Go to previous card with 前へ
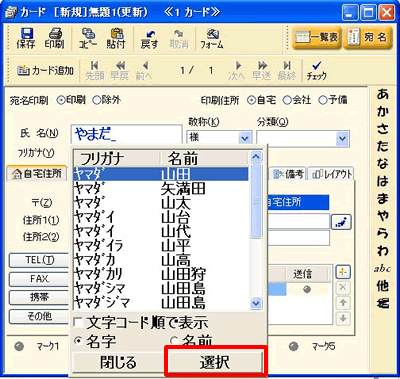Image resolution: width=400 pixels, height=379 pixels. 144,70
